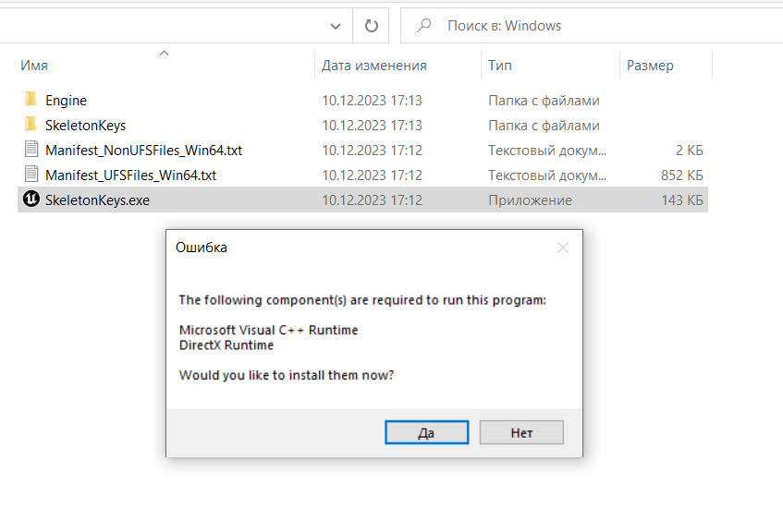Screen dimensions: 783x532
Task: Click the Да button in the error dialog
Action: pyautogui.click(x=426, y=432)
